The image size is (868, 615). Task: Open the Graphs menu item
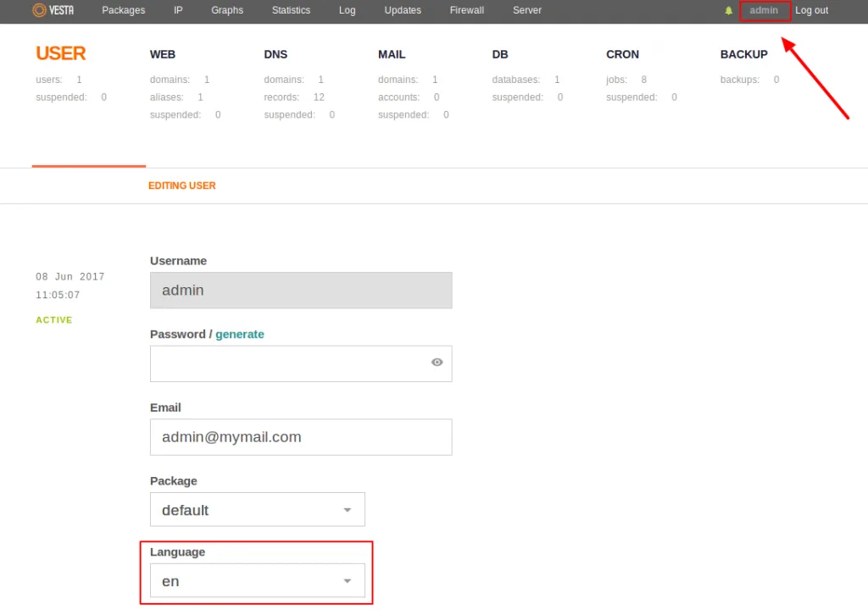(227, 10)
